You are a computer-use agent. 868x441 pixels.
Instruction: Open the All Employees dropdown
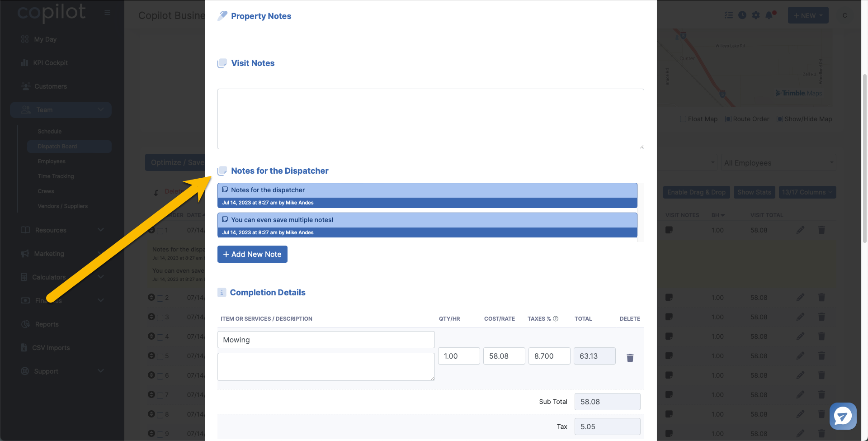pyautogui.click(x=778, y=163)
